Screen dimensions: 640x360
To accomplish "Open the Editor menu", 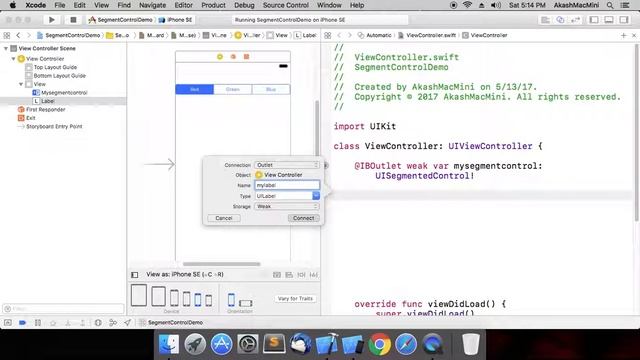I will tap(183, 5).
